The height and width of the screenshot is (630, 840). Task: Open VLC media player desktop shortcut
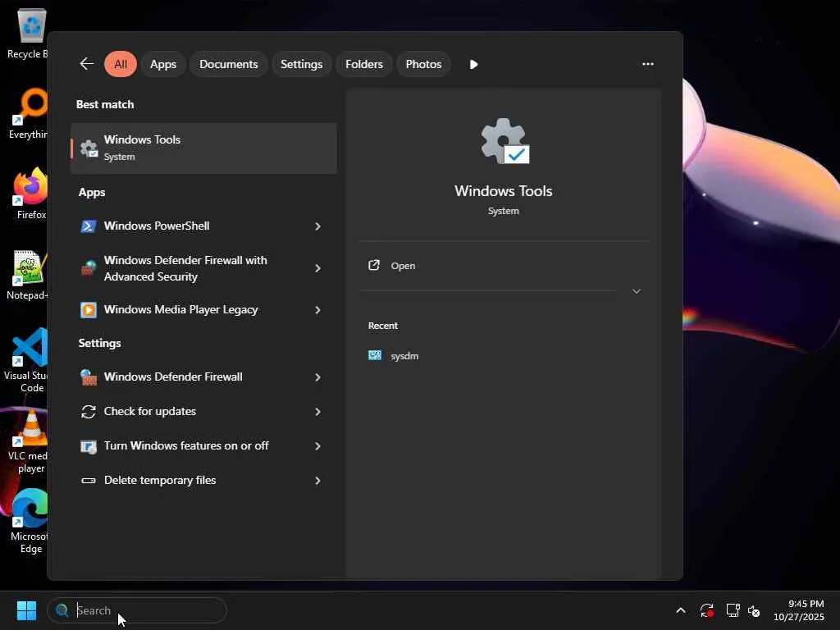coord(29,441)
